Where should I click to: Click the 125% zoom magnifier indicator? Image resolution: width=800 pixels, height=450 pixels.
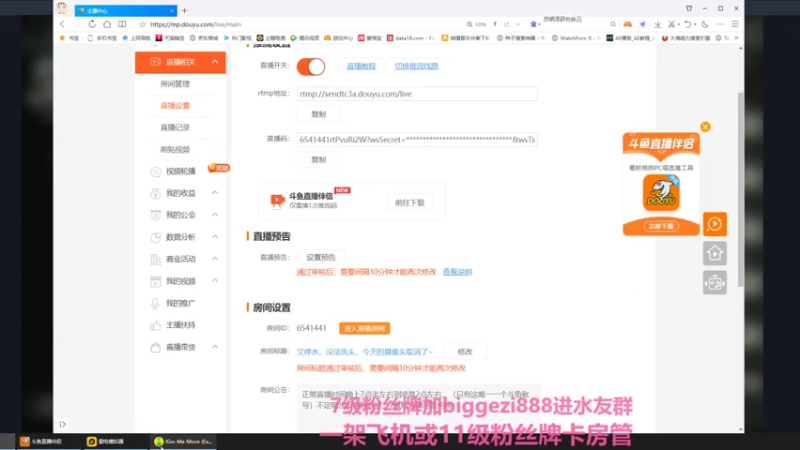click(x=476, y=24)
